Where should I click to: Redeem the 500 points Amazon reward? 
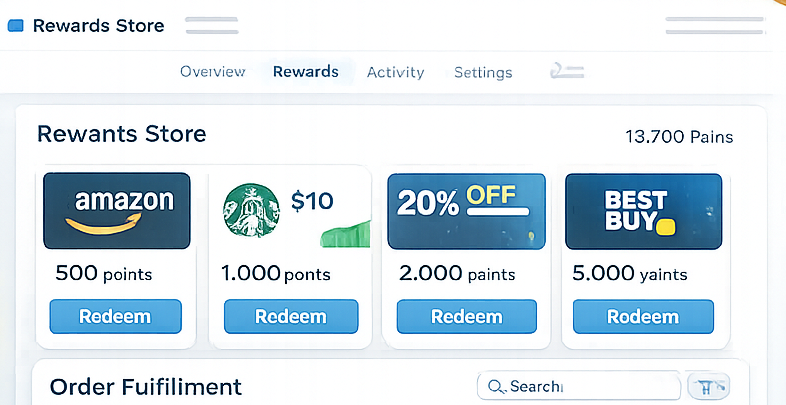116,317
